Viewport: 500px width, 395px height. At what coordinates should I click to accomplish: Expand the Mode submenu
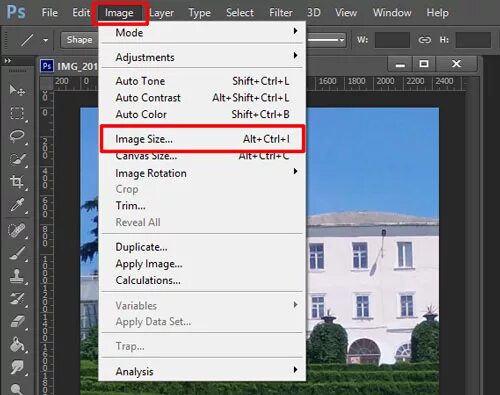point(202,33)
